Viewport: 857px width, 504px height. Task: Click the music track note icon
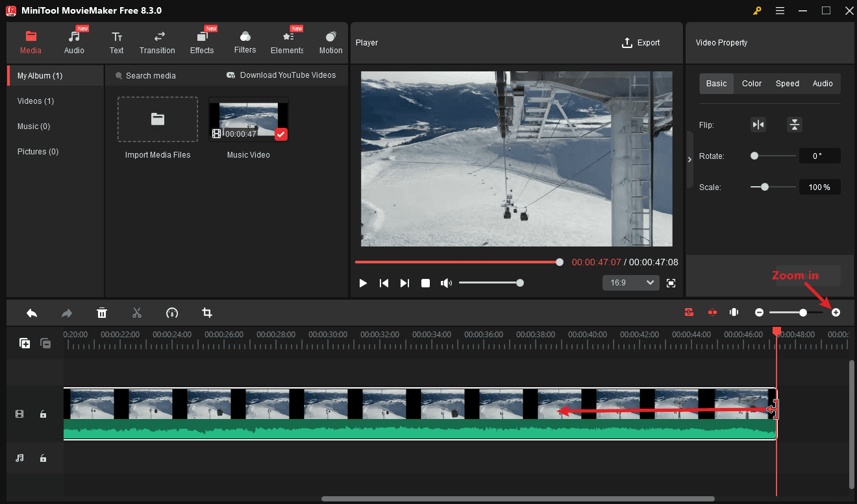[19, 458]
